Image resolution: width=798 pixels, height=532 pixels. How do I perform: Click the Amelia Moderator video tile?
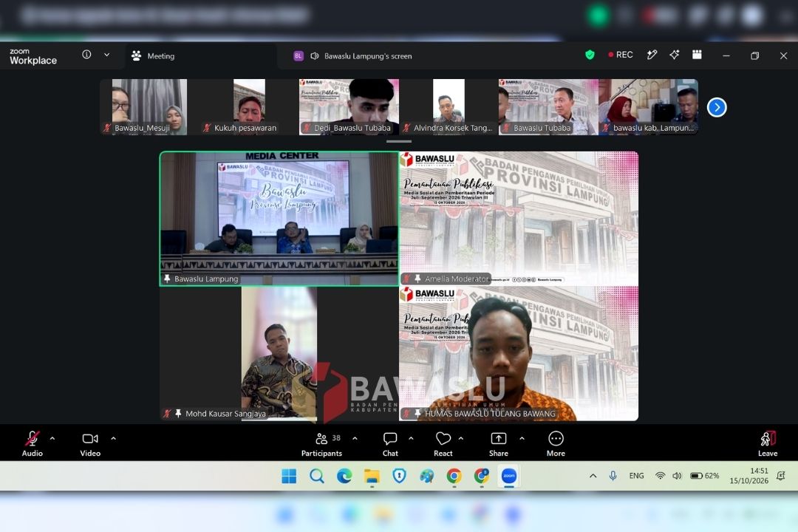pos(519,219)
